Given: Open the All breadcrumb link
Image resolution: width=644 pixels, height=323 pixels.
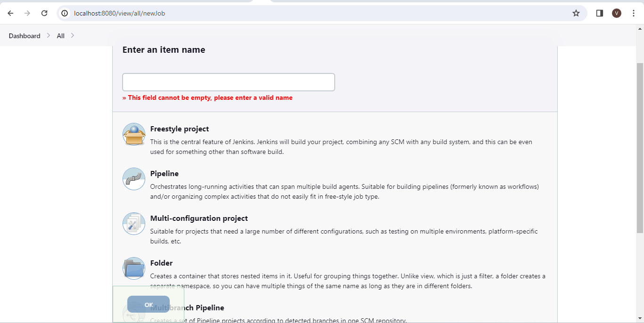Looking at the screenshot, I should tap(61, 36).
